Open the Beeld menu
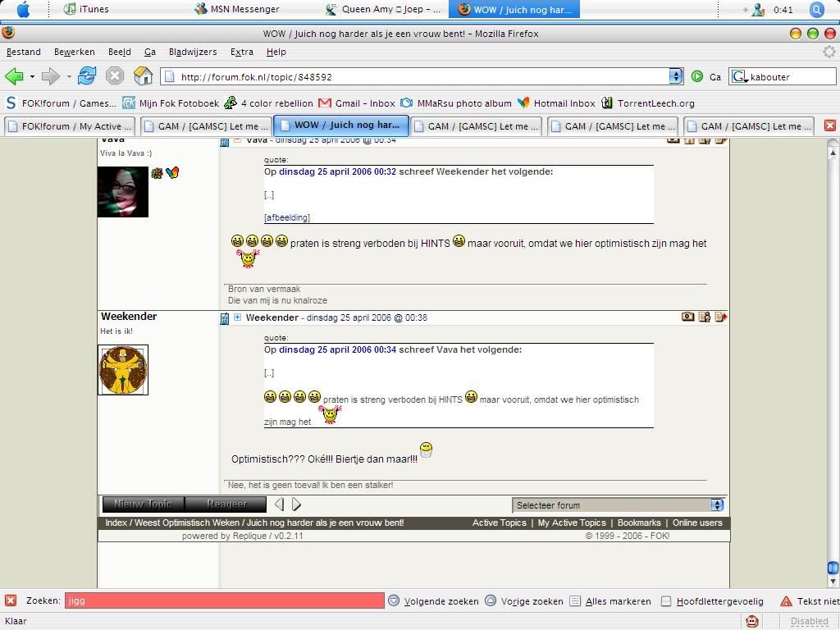 coord(120,52)
